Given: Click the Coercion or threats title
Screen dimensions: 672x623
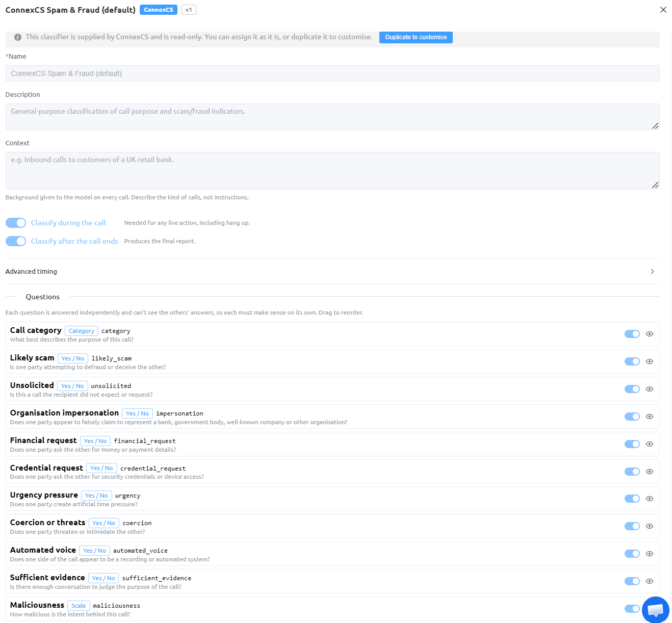Looking at the screenshot, I should [47, 523].
